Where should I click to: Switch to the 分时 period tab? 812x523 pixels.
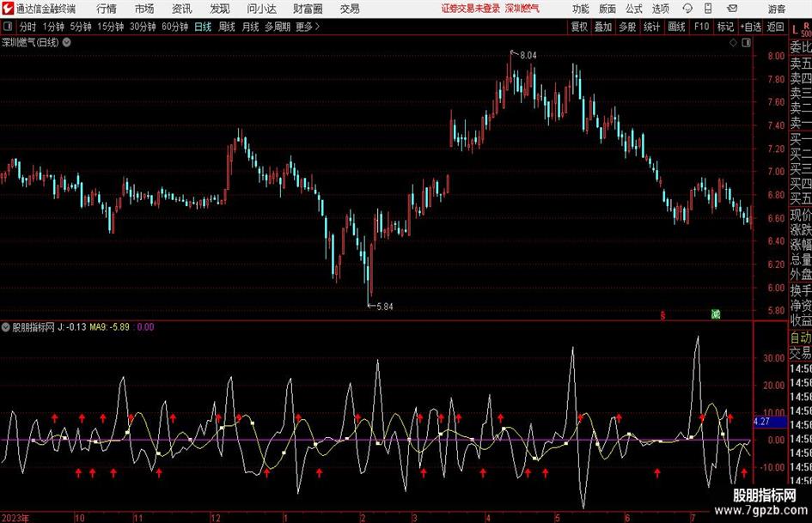click(x=27, y=27)
